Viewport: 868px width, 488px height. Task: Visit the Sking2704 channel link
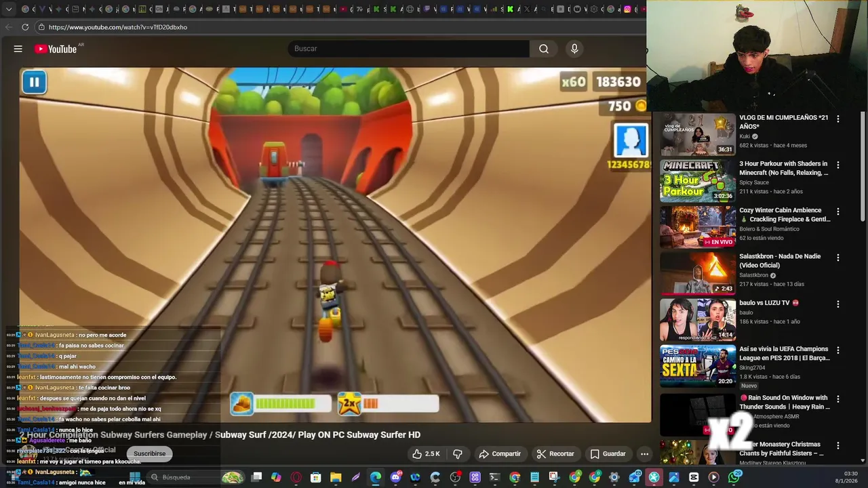pos(752,367)
